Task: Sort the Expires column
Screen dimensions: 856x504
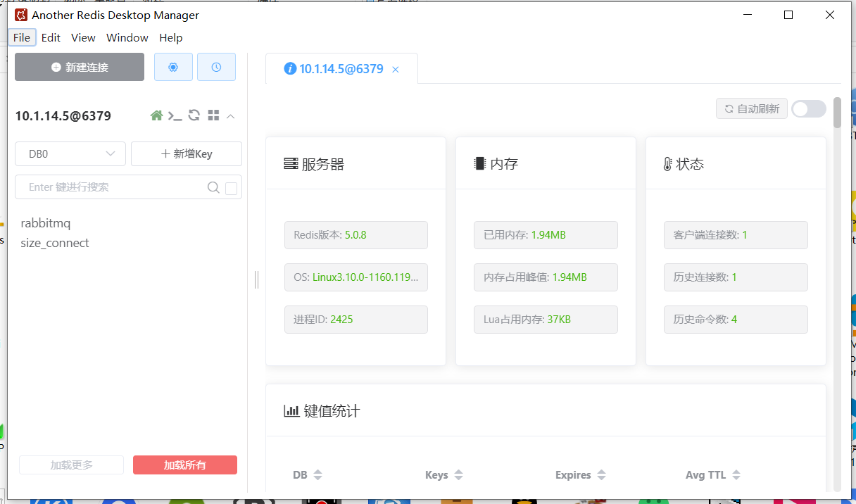Action: pyautogui.click(x=601, y=475)
